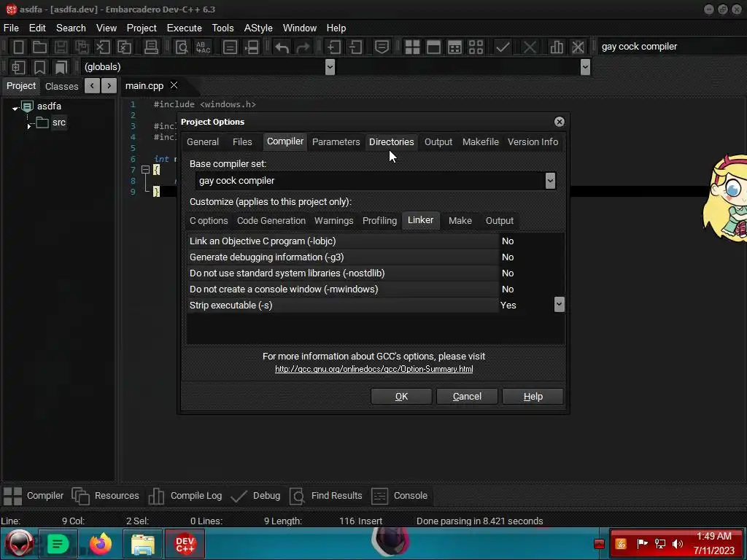This screenshot has width=747, height=560.
Task: Switch to the General tab in Project Options
Action: coord(203,142)
